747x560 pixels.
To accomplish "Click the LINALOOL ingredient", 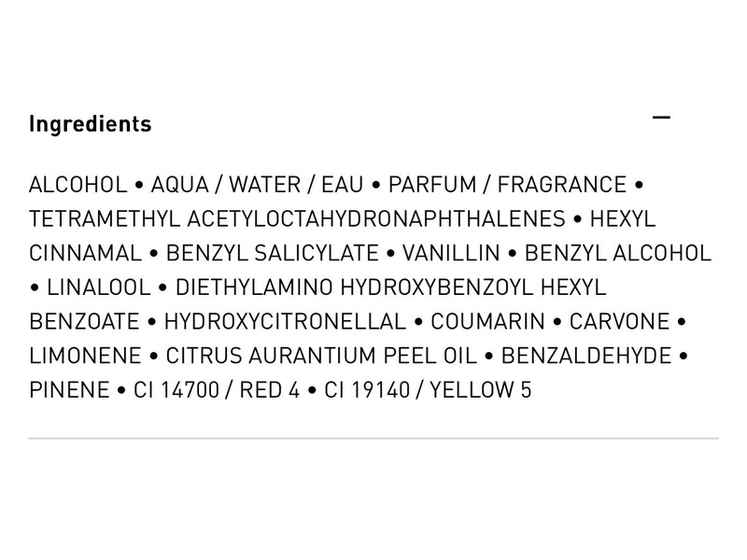I will click(x=99, y=287).
